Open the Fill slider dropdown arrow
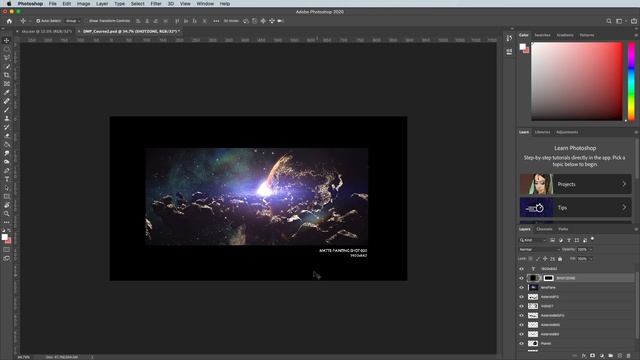 tap(591, 259)
